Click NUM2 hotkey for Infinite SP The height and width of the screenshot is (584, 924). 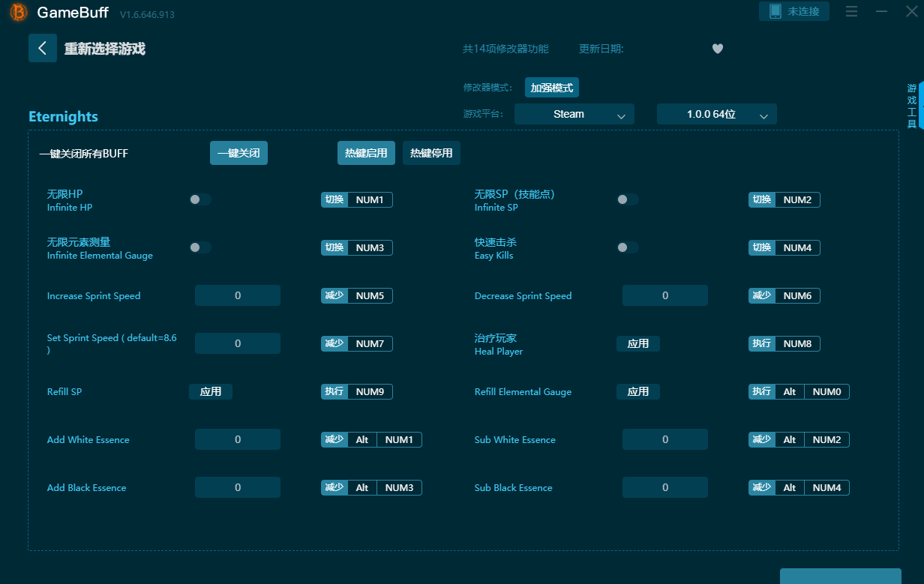click(797, 199)
